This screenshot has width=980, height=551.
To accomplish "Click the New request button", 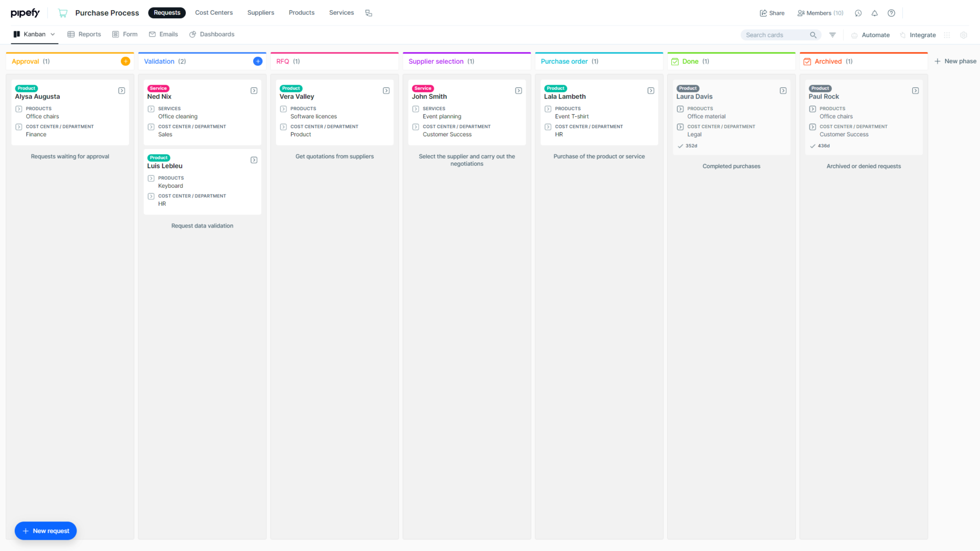I will coord(45,531).
